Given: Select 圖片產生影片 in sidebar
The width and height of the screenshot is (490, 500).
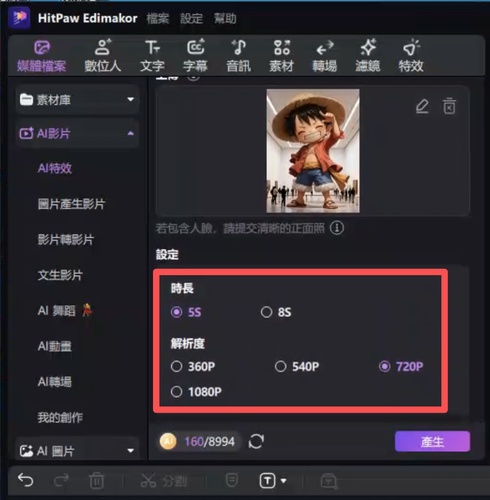Looking at the screenshot, I should 71,204.
